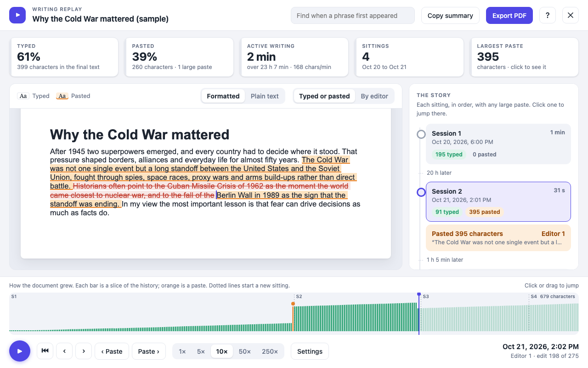Select the 10× playback speed

point(222,351)
